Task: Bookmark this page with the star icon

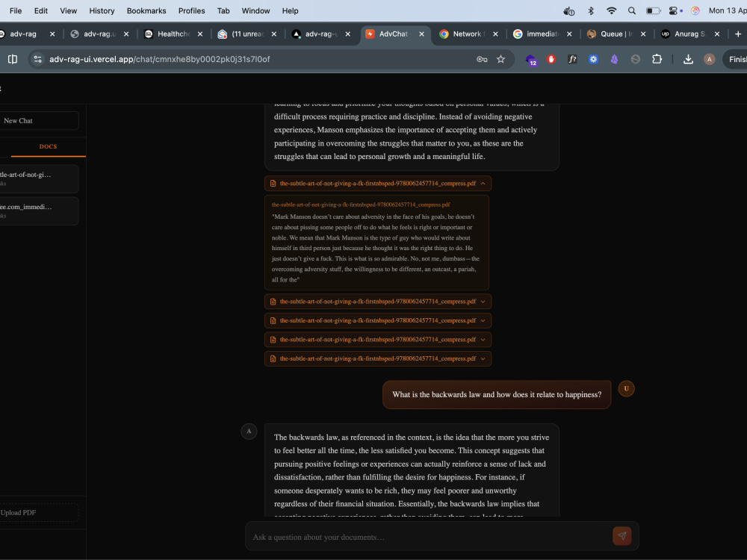Action: [x=500, y=59]
